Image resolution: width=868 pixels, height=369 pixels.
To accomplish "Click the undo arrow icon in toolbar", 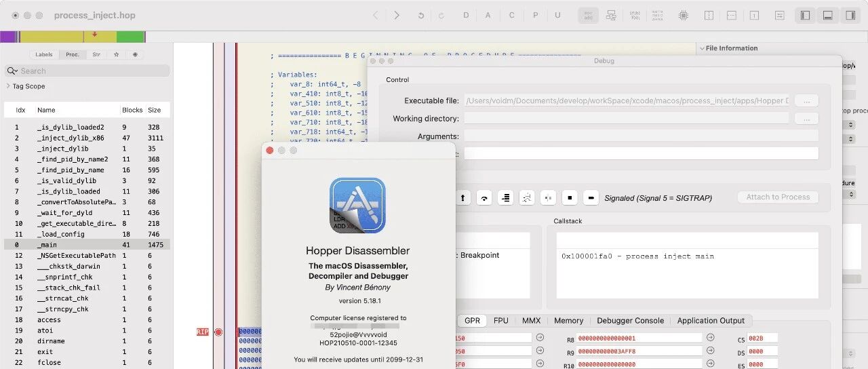I will coord(421,15).
